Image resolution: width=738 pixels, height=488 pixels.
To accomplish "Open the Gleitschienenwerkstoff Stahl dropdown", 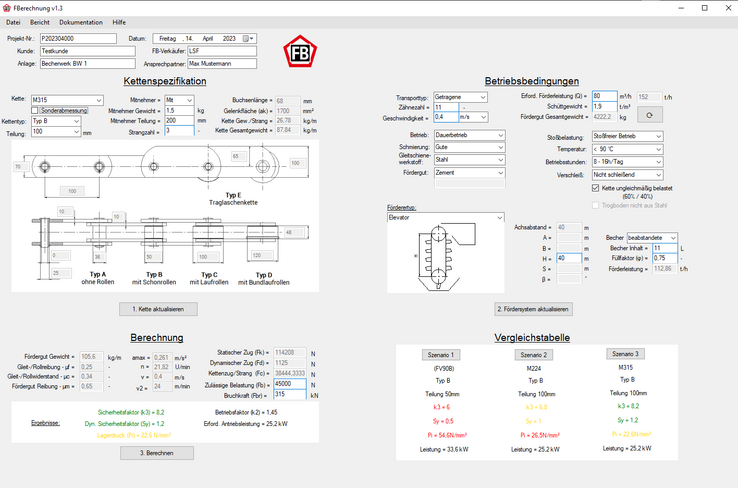I will pos(469,160).
